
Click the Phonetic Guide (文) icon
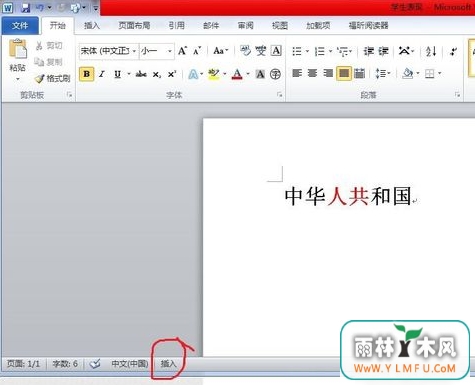coord(260,51)
